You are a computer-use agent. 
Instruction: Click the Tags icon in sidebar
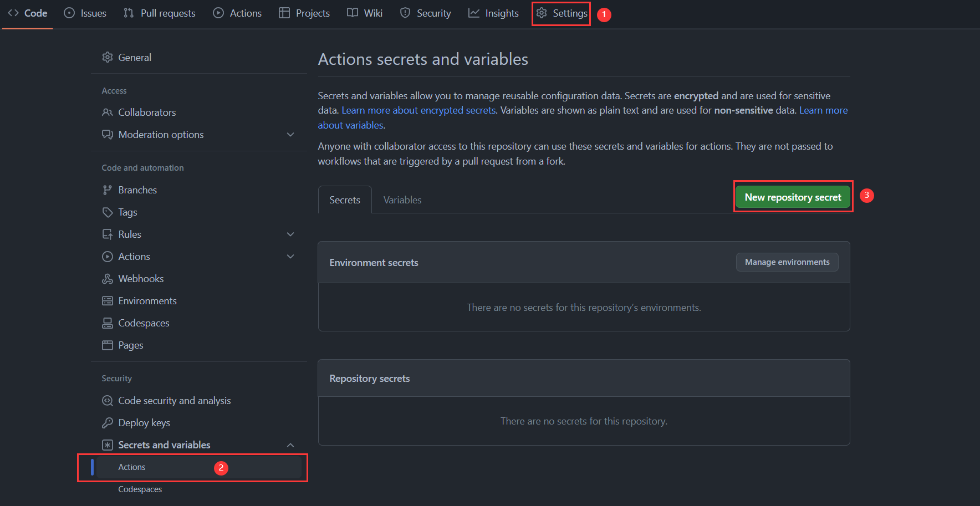108,212
